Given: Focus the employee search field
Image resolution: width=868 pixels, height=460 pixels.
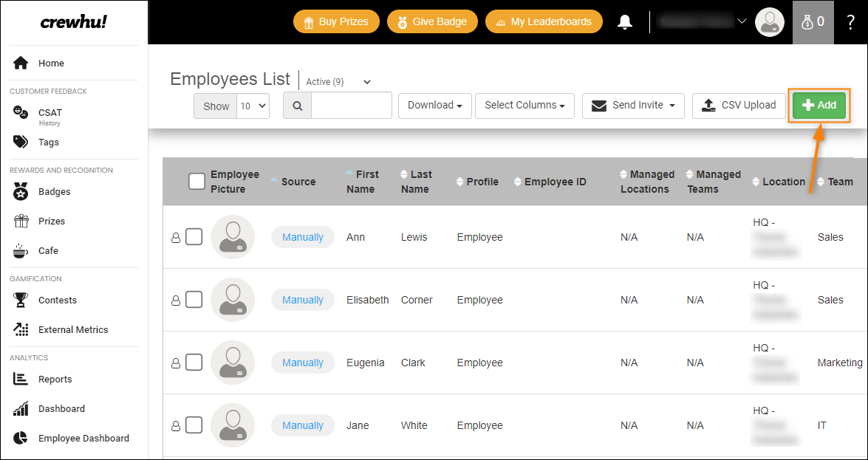Looking at the screenshot, I should [x=352, y=106].
